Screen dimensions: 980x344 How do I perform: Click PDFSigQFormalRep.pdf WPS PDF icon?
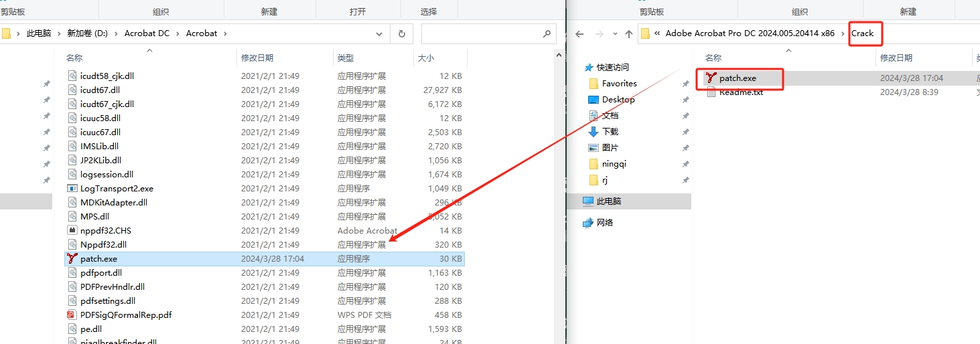pyautogui.click(x=72, y=315)
